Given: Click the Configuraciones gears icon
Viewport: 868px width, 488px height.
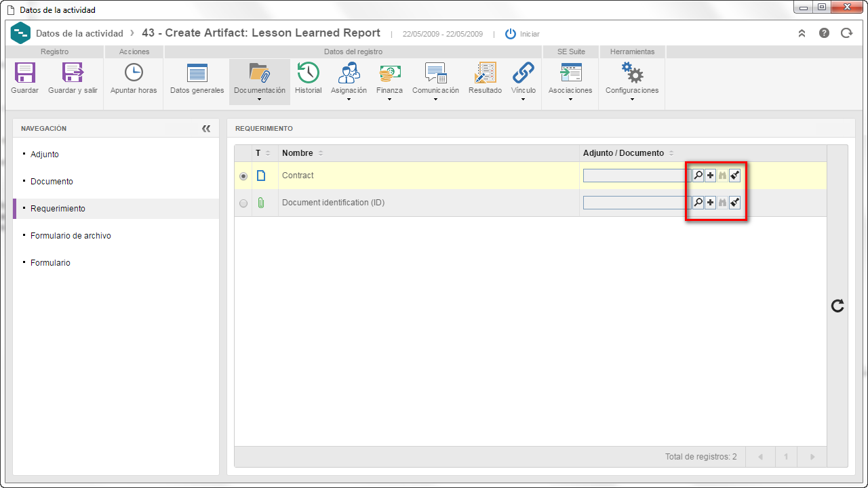Looking at the screenshot, I should pyautogui.click(x=632, y=73).
